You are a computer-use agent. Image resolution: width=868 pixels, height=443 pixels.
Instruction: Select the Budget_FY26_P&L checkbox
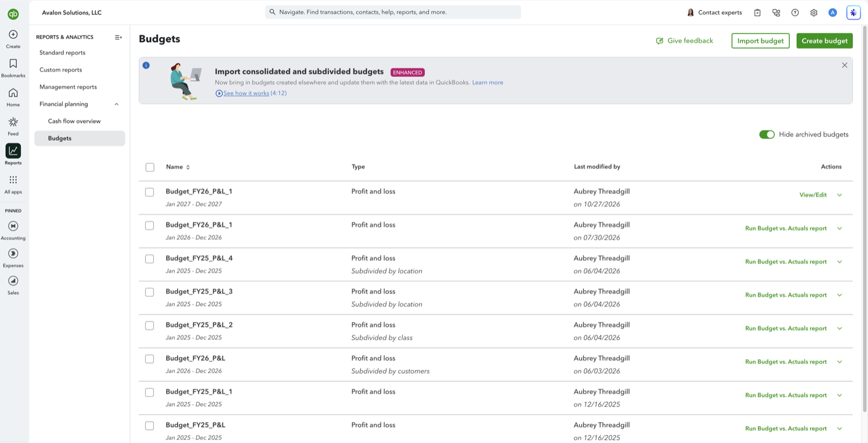pos(150,359)
